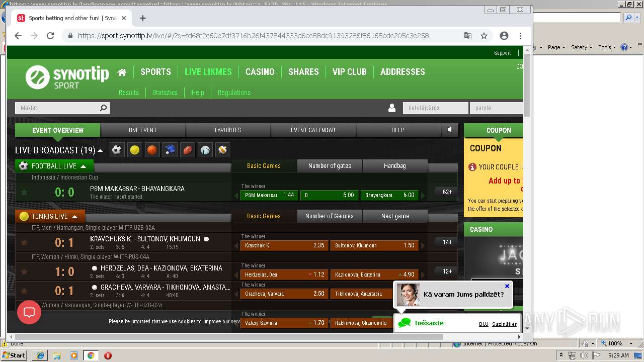
Task: Open the VIP Club menu
Action: coord(349,72)
